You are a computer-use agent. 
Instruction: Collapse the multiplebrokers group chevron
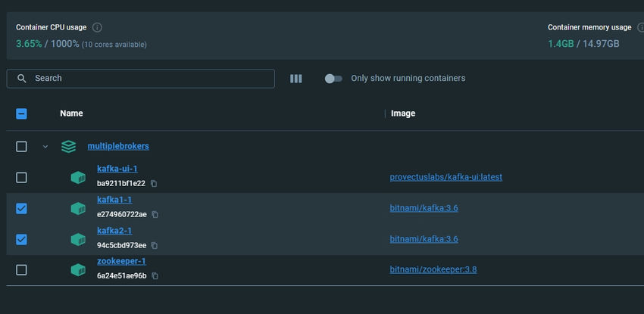pyautogui.click(x=45, y=147)
